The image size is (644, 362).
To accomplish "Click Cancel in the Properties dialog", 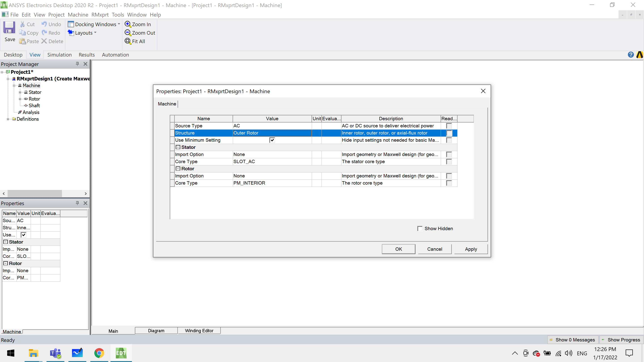I will tap(434, 249).
